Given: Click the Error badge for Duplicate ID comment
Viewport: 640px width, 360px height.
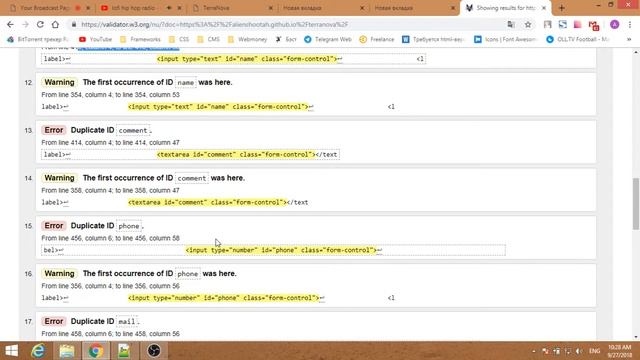Looking at the screenshot, I should 53,130.
